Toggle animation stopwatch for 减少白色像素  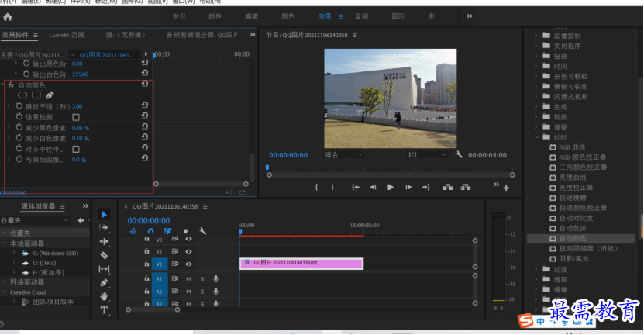pyautogui.click(x=19, y=138)
